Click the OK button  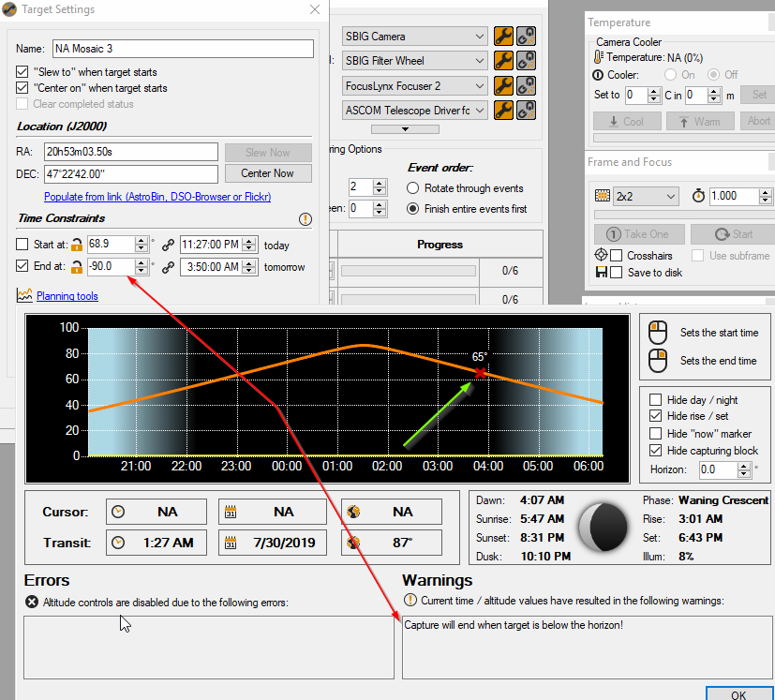click(x=739, y=694)
